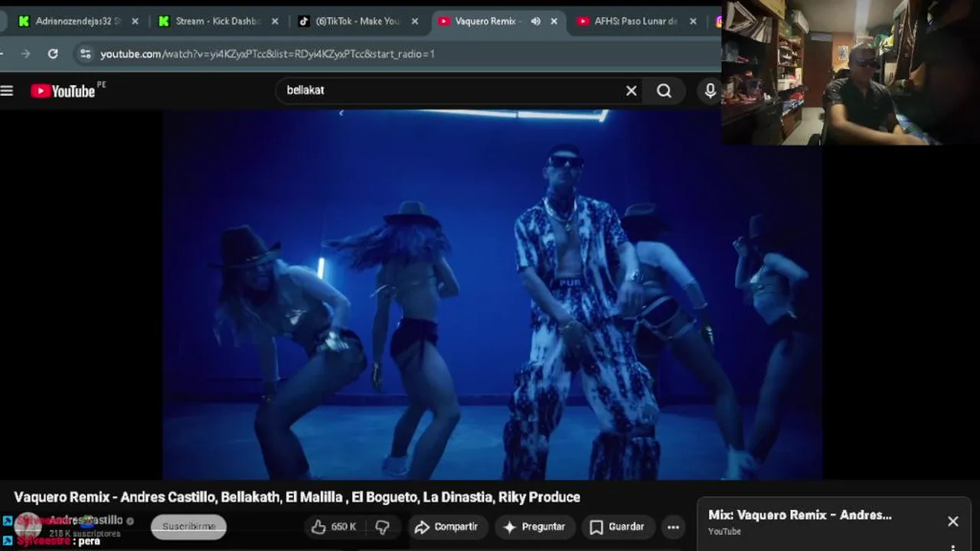Close the Stream - Kick Dashboard tab
The image size is (980, 551).
point(275,21)
